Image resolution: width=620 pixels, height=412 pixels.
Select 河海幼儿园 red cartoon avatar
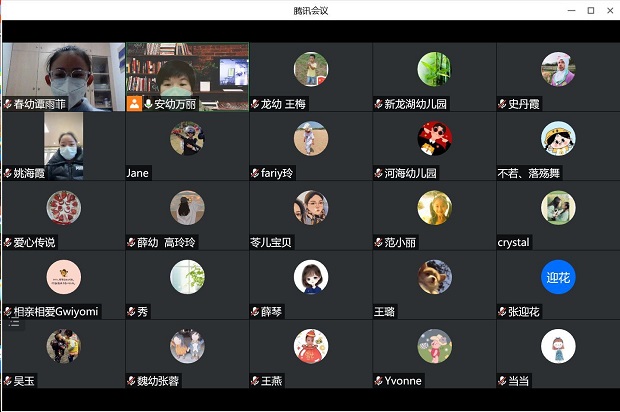click(434, 138)
